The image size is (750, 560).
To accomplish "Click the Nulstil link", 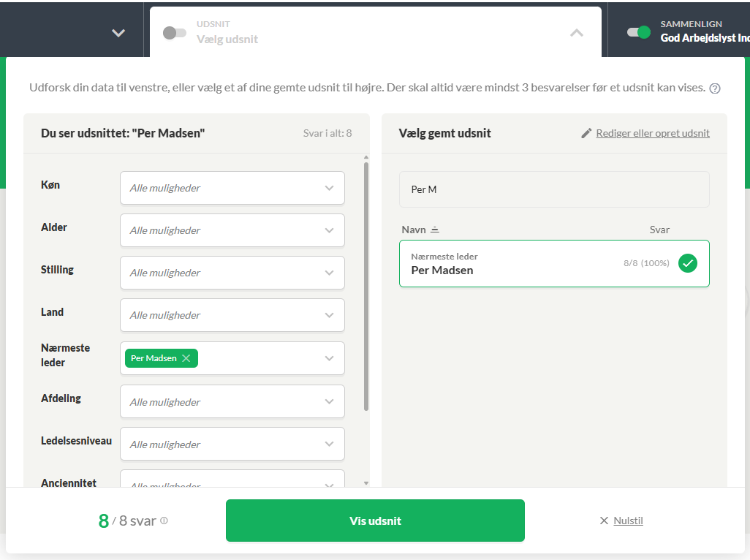I will click(x=628, y=521).
